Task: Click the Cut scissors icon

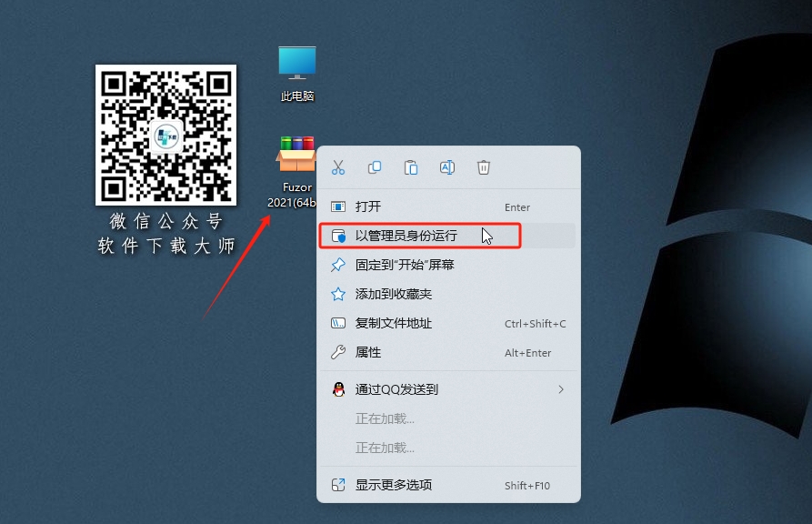Action: coord(338,167)
